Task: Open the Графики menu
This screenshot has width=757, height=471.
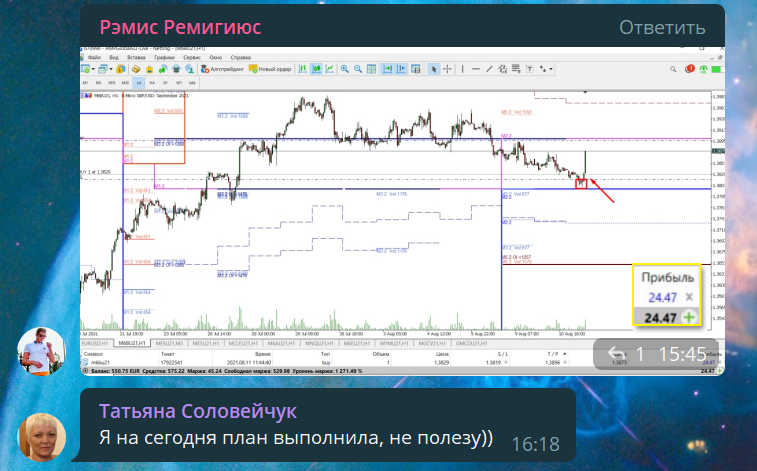Action: point(165,57)
